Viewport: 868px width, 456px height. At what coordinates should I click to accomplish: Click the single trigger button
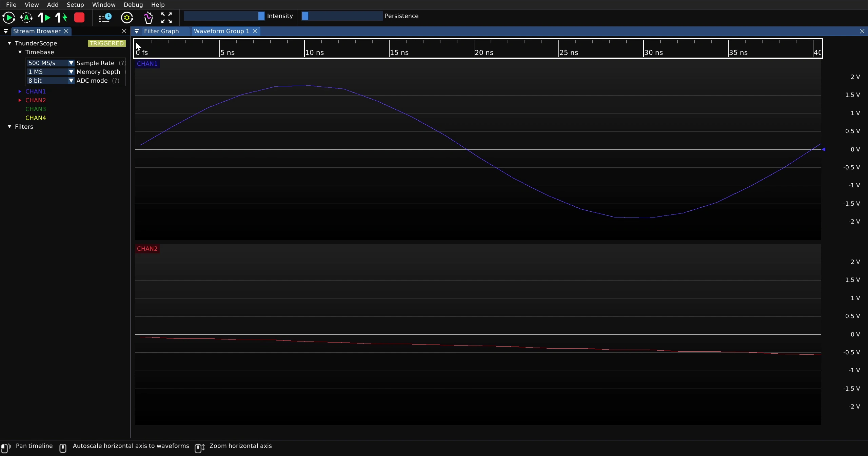point(44,18)
